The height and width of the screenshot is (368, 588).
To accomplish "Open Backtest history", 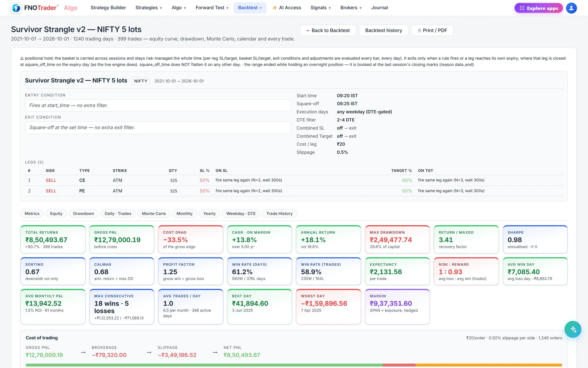I will click(x=383, y=30).
